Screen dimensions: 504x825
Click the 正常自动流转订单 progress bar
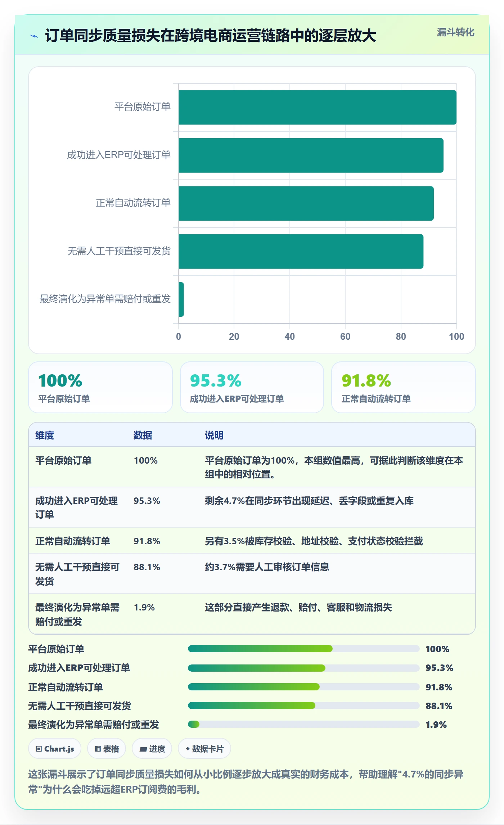(x=303, y=687)
